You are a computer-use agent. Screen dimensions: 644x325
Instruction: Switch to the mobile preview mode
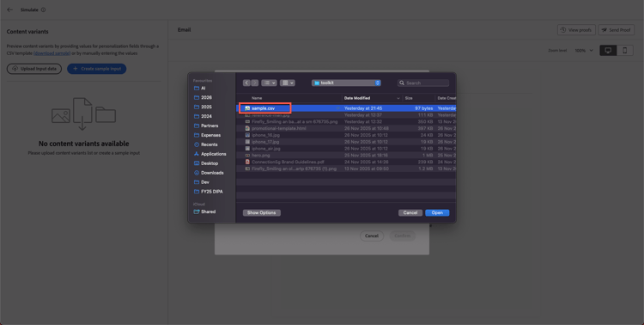(x=625, y=50)
